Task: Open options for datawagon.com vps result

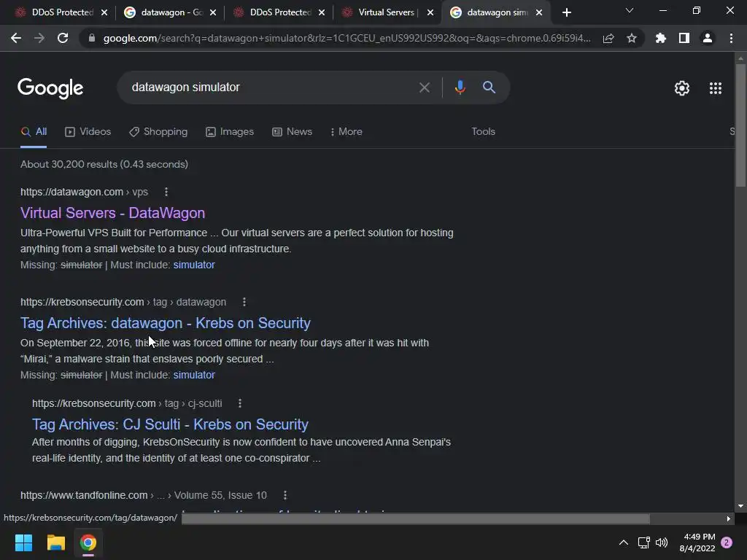Action: (x=166, y=192)
